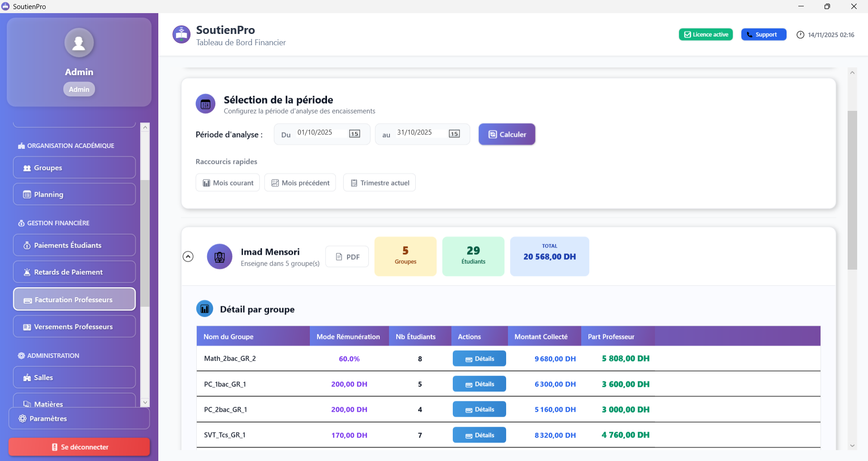The height and width of the screenshot is (461, 868).
Task: Click the Matières icon in the sidebar
Action: coord(27,404)
